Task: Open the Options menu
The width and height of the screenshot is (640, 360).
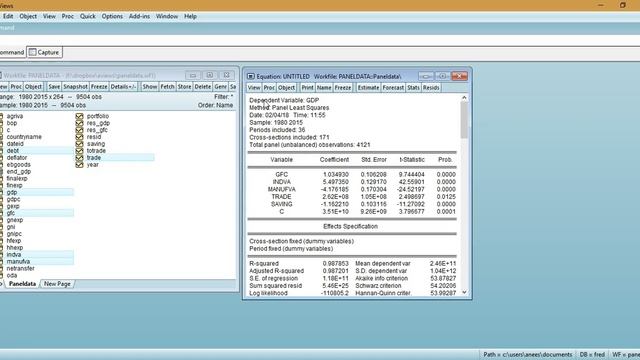Action: [112, 16]
